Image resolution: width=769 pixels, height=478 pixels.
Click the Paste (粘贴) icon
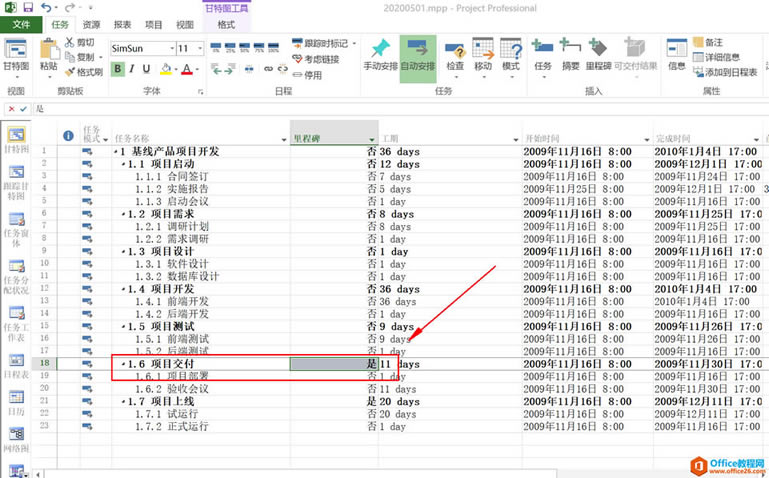coord(49,50)
